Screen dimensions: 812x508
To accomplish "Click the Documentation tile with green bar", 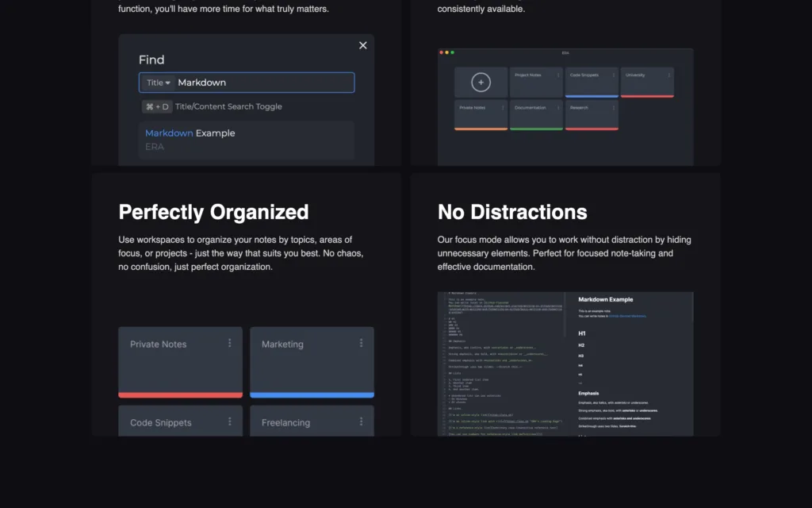I will [x=536, y=115].
